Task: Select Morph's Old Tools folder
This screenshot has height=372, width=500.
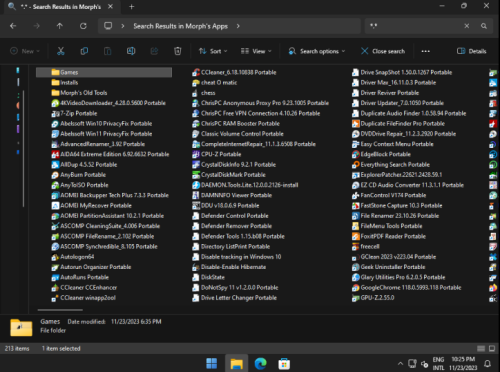Action: [79, 93]
